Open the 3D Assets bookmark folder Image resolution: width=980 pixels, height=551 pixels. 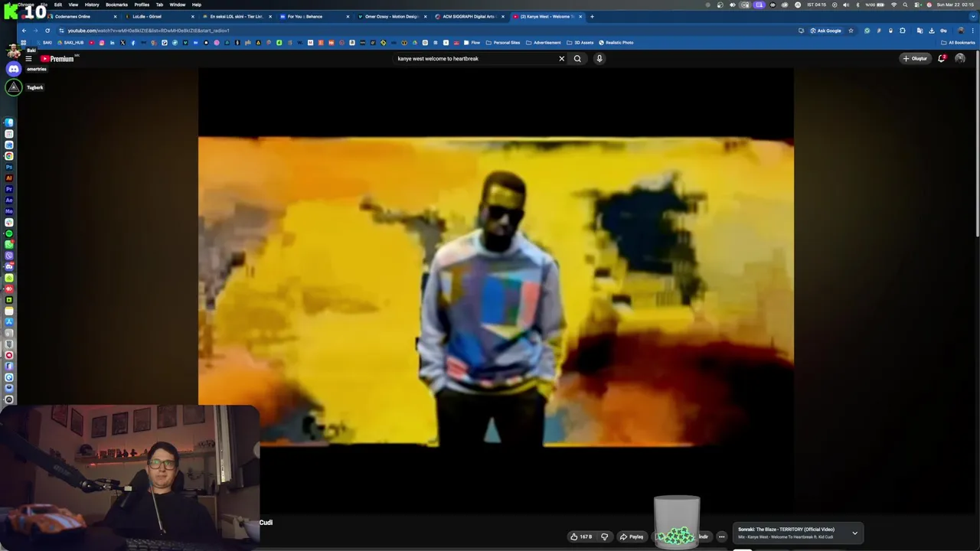pos(580,43)
